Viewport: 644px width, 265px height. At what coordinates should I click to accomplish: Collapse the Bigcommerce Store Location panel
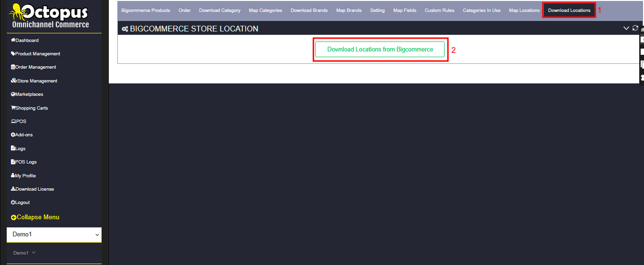(x=626, y=28)
